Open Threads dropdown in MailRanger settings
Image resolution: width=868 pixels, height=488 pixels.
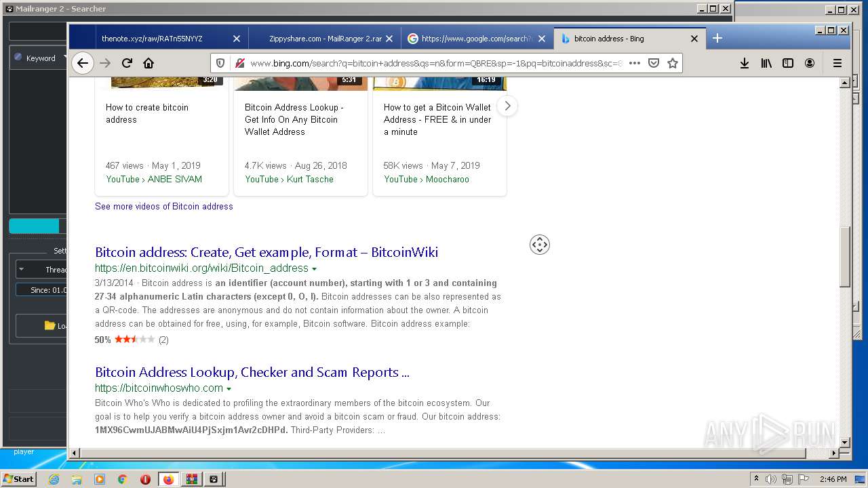point(42,269)
